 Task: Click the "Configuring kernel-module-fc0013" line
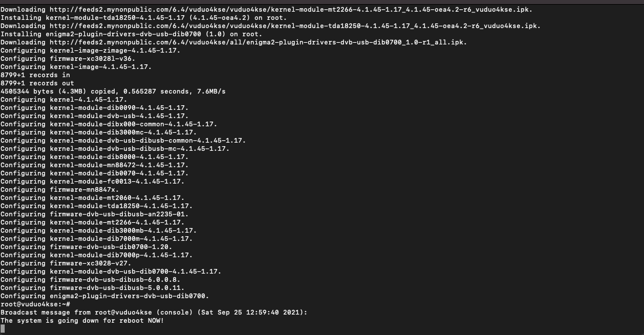pos(92,181)
